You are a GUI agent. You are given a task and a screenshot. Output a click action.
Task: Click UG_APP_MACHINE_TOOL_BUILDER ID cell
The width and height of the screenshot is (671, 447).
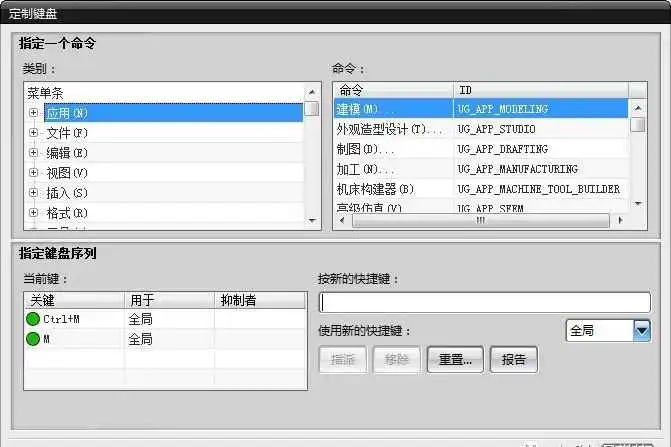[x=538, y=189]
